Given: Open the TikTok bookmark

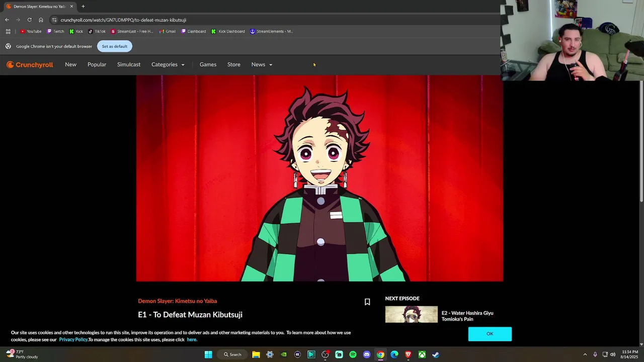Looking at the screenshot, I should 97,31.
